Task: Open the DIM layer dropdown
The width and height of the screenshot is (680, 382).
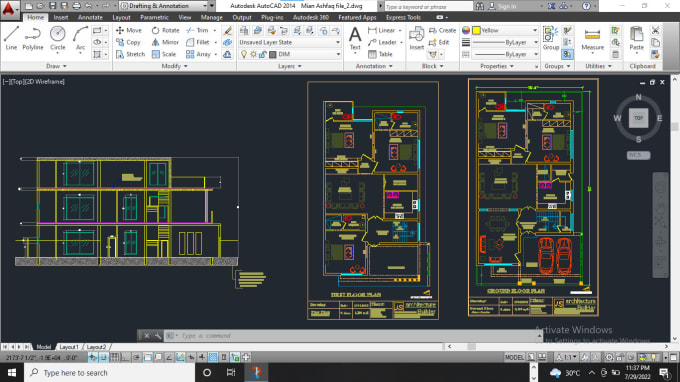Action: 290,54
